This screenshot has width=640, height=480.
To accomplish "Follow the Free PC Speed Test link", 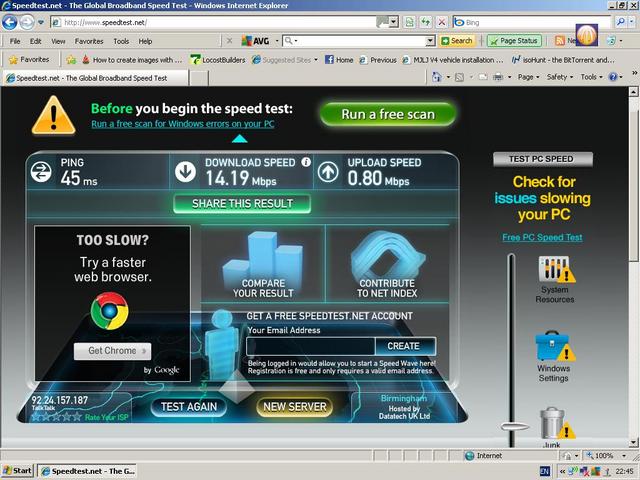I will (542, 238).
